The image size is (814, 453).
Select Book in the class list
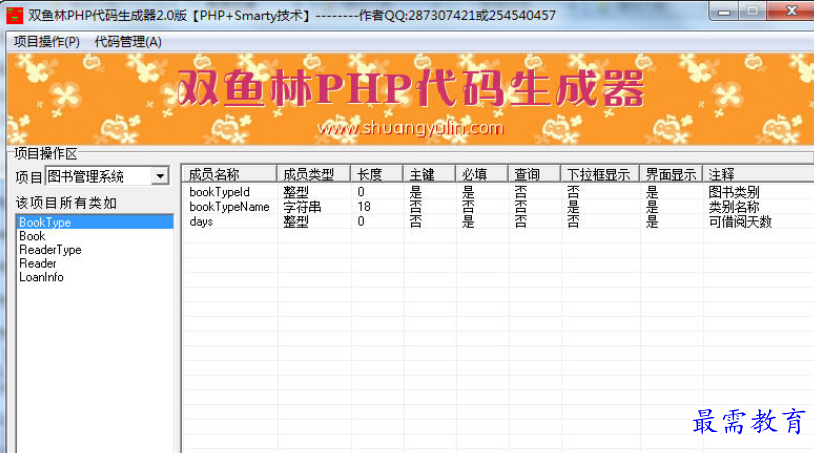tap(94, 236)
